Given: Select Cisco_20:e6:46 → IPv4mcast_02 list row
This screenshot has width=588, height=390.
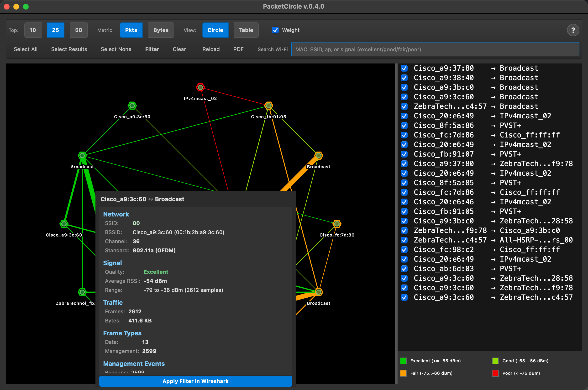Looking at the screenshot, I should tap(490, 202).
